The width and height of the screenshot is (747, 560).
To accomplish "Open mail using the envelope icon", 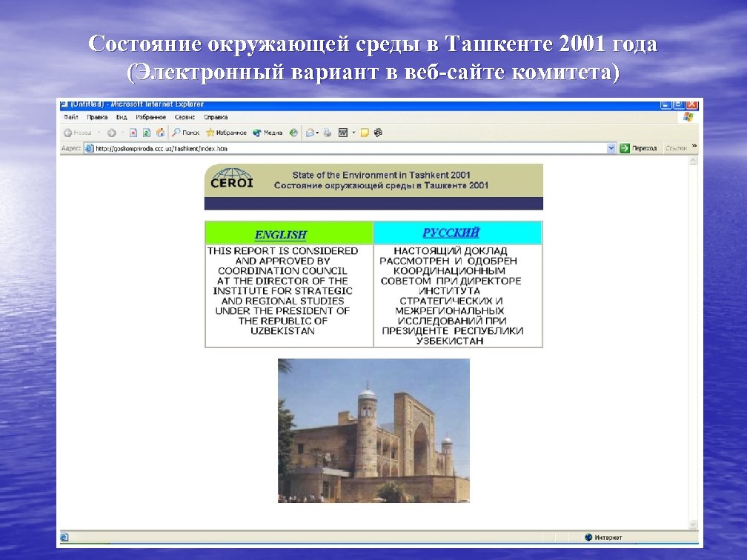I will click(x=311, y=133).
